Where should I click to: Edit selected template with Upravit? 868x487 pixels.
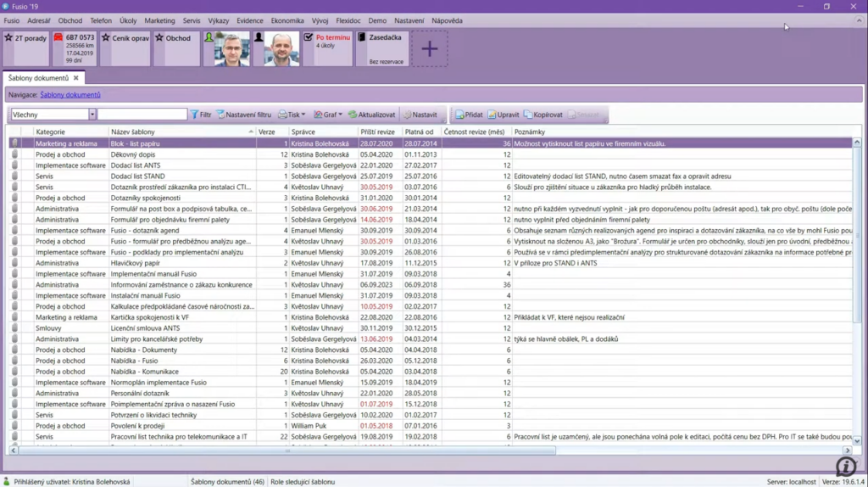pyautogui.click(x=504, y=115)
